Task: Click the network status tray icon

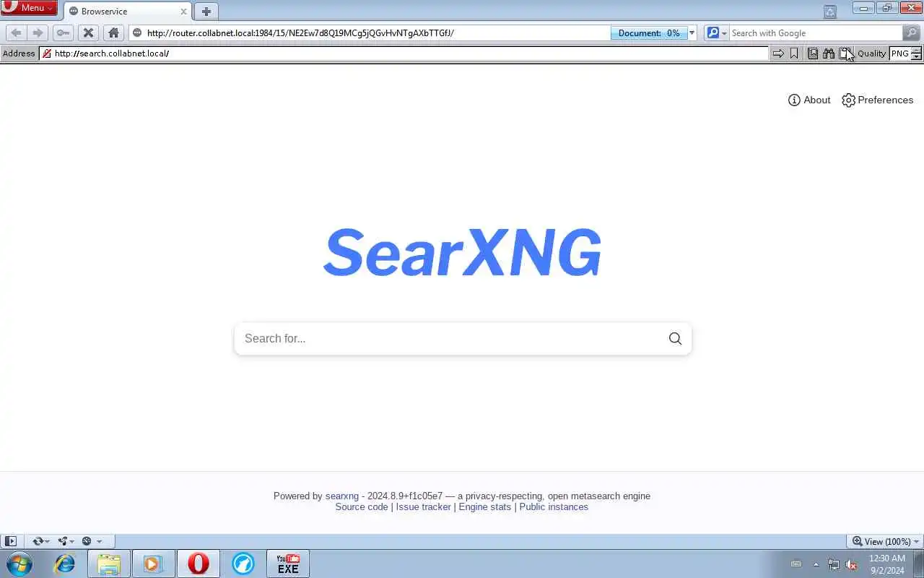Action: (x=834, y=564)
